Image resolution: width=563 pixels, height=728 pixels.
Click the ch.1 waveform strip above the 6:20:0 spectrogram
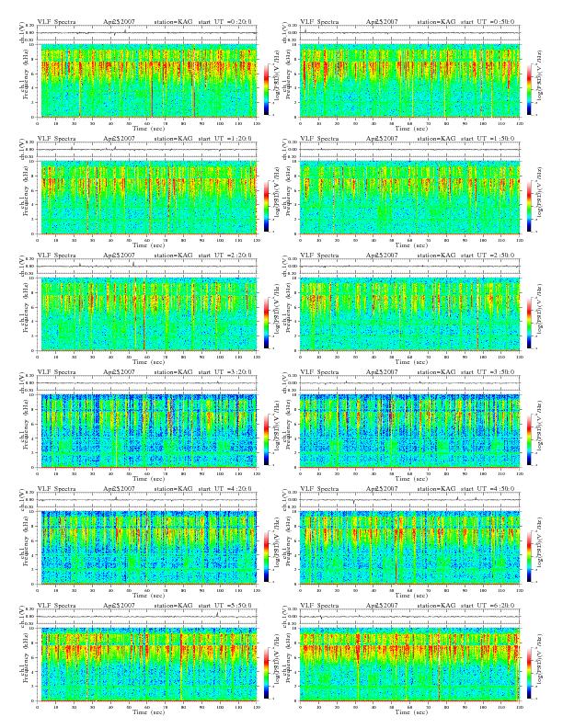coord(409,617)
